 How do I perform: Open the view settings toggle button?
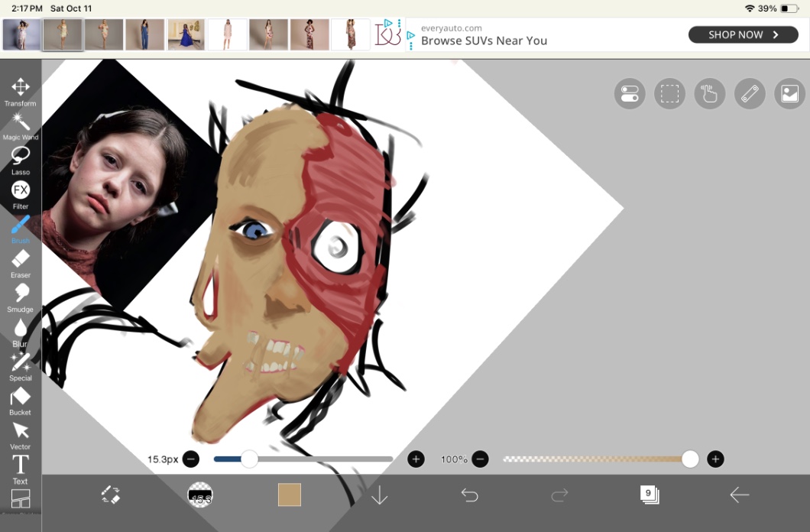(630, 94)
